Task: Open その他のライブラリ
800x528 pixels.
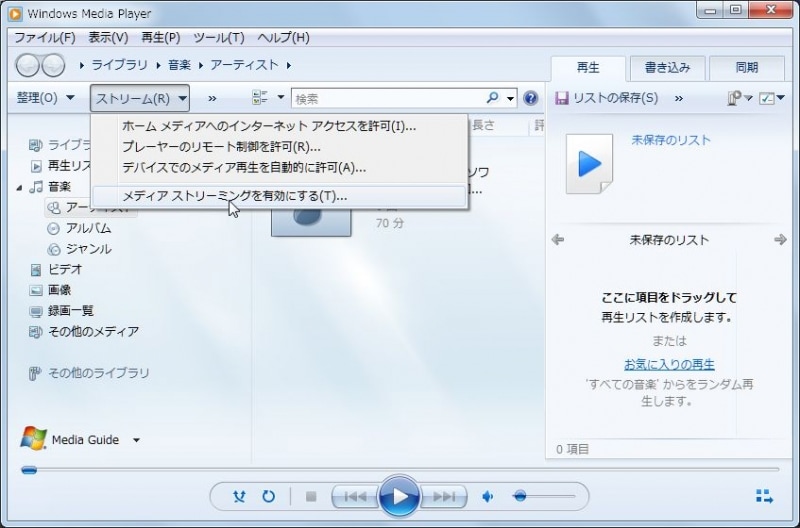Action: 98,373
